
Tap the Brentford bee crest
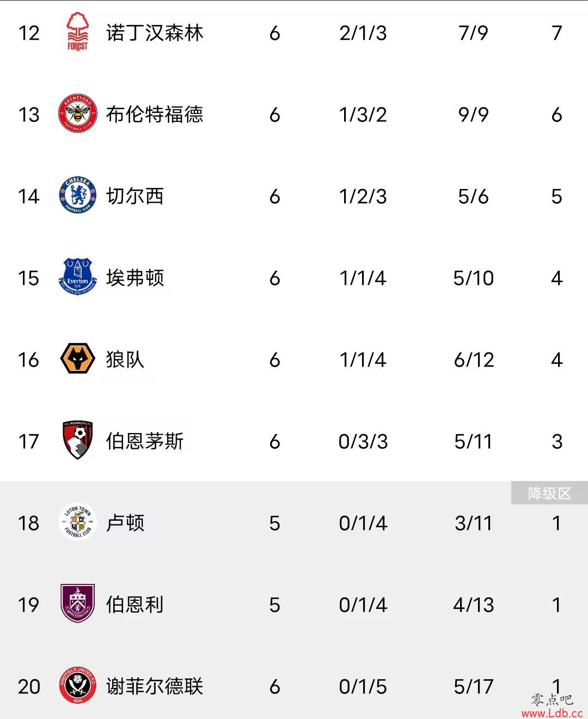(78, 114)
